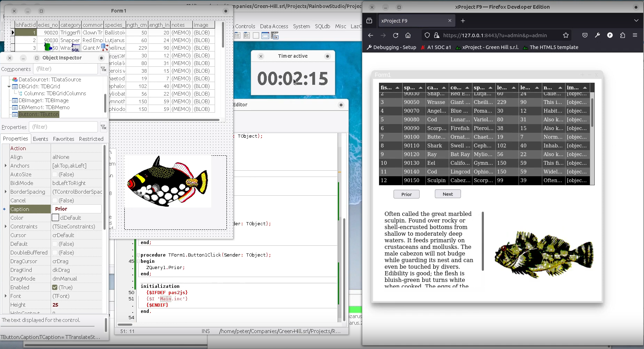The height and width of the screenshot is (349, 644).
Task: Switch to the Events tab
Action: tap(40, 139)
